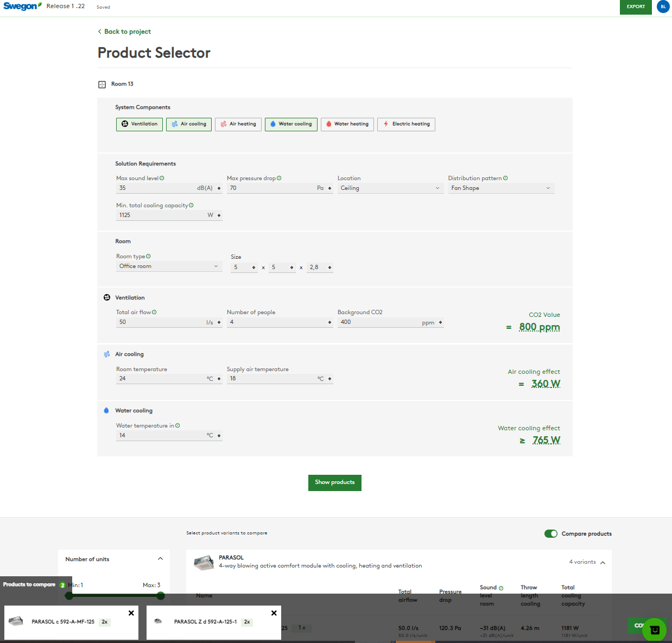Click info icon next to Sound level room
Image resolution: width=672 pixels, height=643 pixels.
click(501, 588)
